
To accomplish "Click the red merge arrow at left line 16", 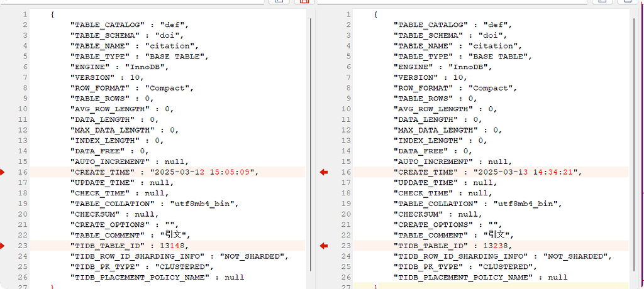I will [x=3, y=172].
